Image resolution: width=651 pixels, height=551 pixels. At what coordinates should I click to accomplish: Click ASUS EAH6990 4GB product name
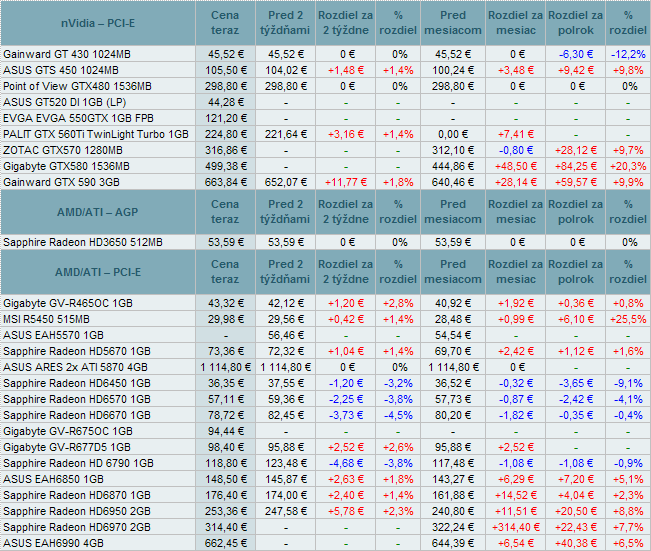pyautogui.click(x=54, y=544)
